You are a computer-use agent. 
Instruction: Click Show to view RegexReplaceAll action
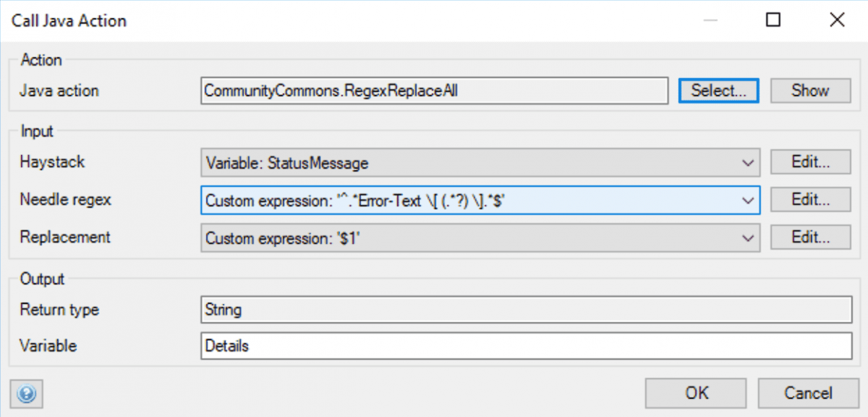point(810,90)
